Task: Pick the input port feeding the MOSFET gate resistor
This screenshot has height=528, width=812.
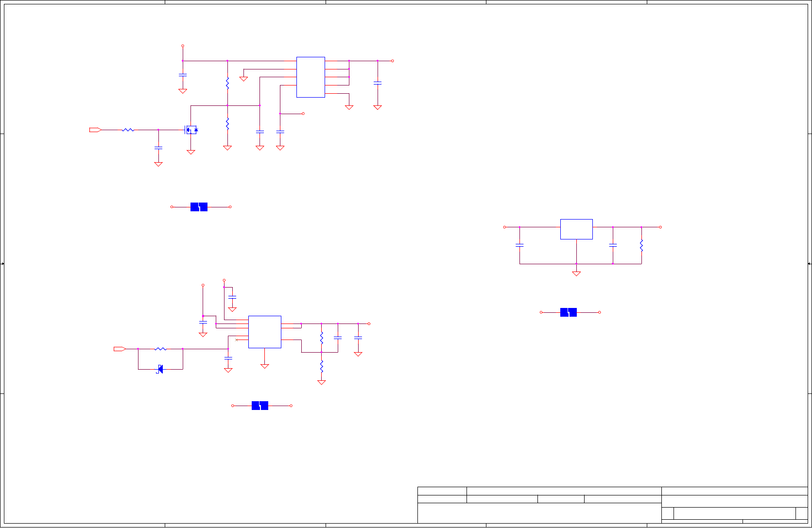Action: 95,130
